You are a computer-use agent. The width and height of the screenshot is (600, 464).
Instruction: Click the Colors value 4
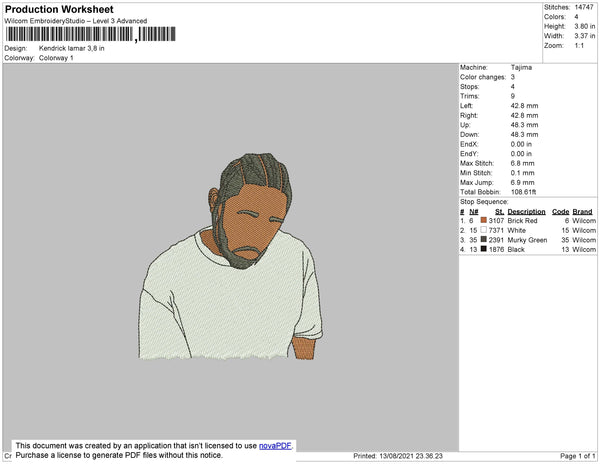577,17
